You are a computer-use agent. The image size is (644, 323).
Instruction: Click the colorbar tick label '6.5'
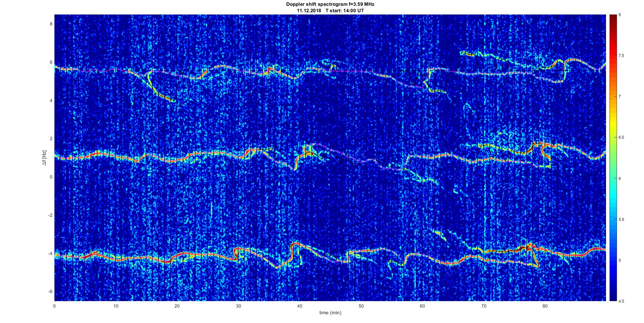click(x=621, y=138)
